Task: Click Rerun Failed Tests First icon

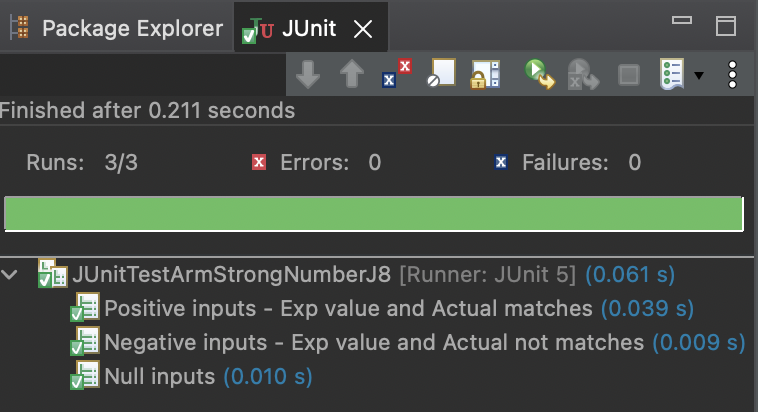Action: point(583,75)
